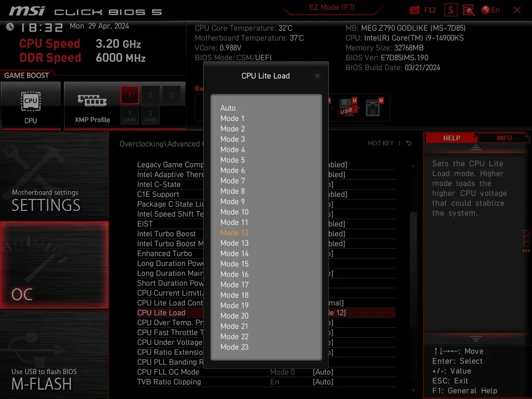Open the favorites S icon
Screen dimensions: 532x399
pos(450,10)
